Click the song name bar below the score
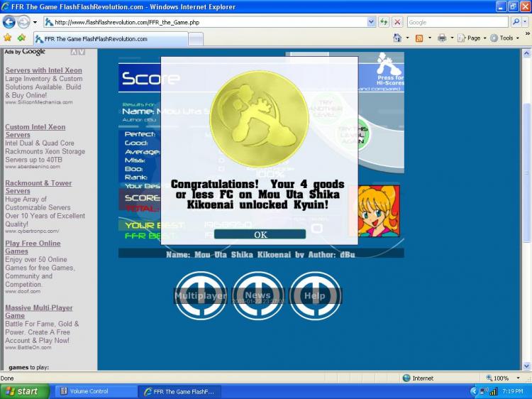Image resolution: width=532 pixels, height=399 pixels. pyautogui.click(x=261, y=254)
